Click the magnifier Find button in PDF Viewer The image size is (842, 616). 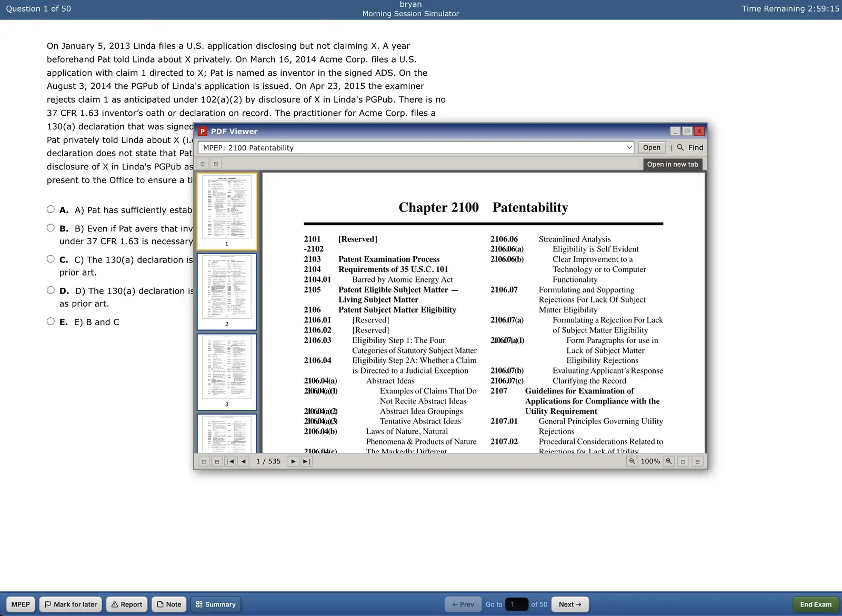(690, 148)
